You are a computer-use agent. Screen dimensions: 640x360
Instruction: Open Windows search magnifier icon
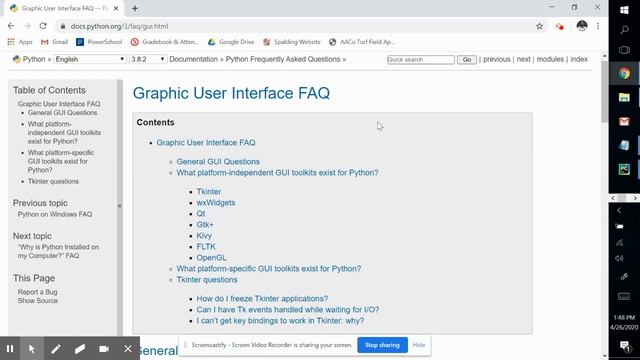click(x=624, y=30)
